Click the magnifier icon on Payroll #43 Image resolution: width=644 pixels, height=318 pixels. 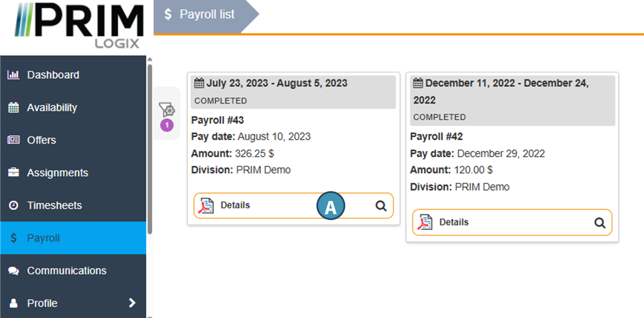click(381, 206)
